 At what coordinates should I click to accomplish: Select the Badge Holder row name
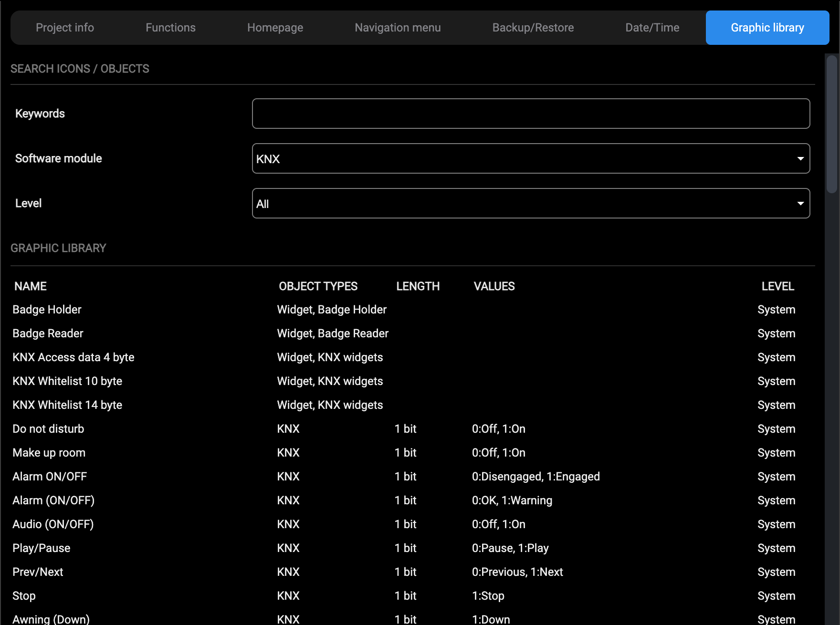point(47,310)
